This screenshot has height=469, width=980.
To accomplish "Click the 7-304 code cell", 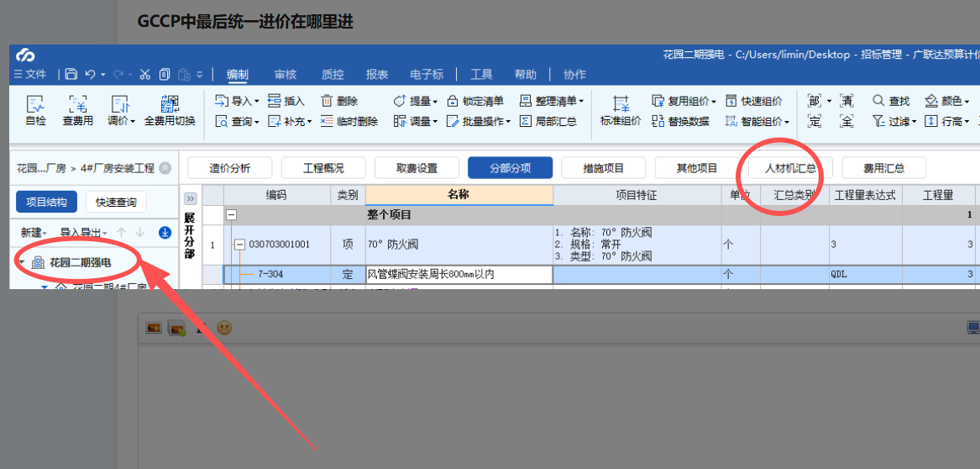I will [x=277, y=275].
